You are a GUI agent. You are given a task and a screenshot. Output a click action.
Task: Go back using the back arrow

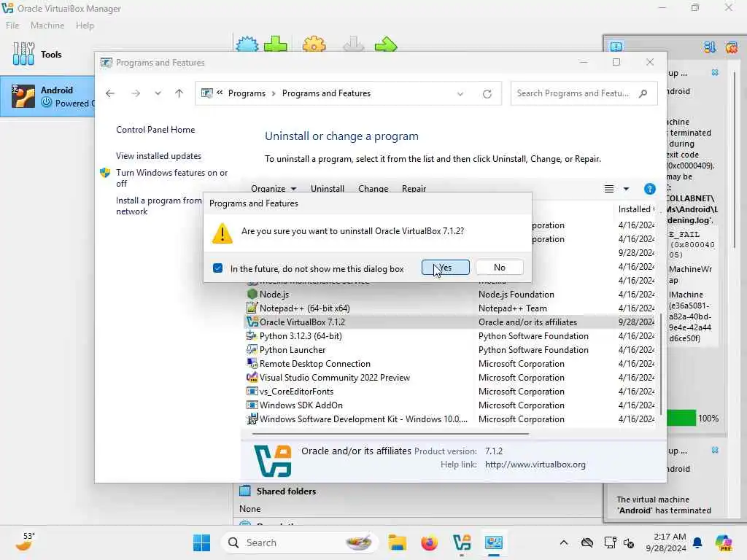point(110,93)
